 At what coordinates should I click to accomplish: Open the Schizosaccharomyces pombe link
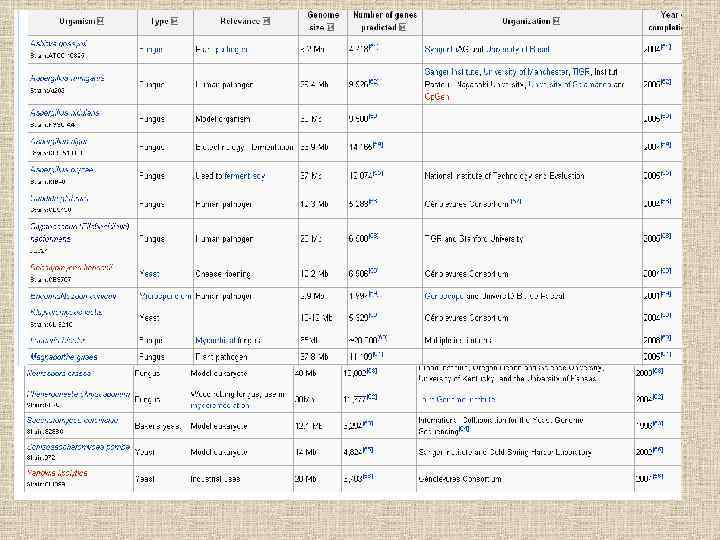point(78,447)
